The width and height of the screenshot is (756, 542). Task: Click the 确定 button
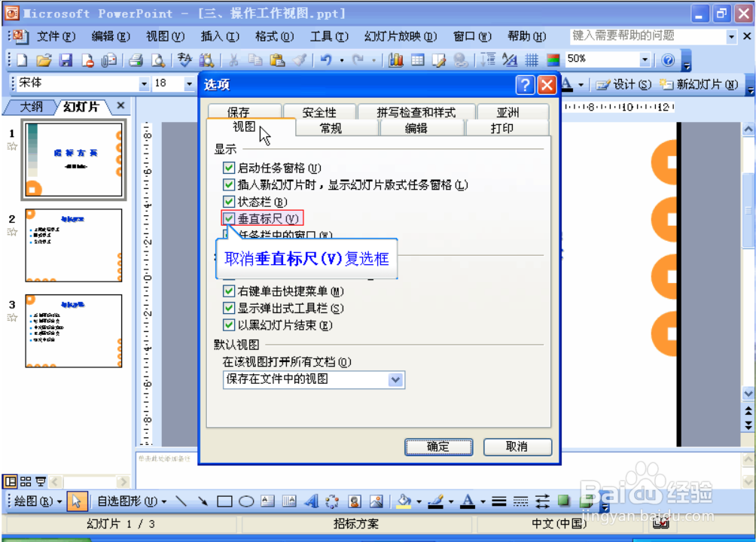click(x=438, y=447)
